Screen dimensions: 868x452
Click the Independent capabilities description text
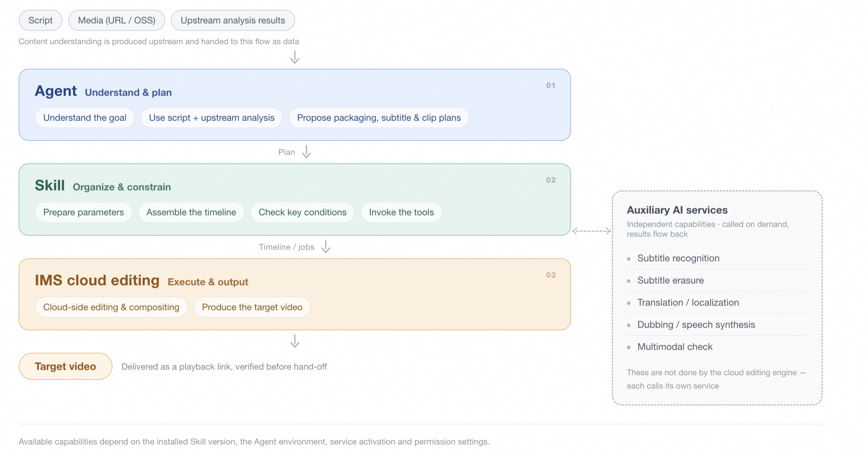(708, 229)
